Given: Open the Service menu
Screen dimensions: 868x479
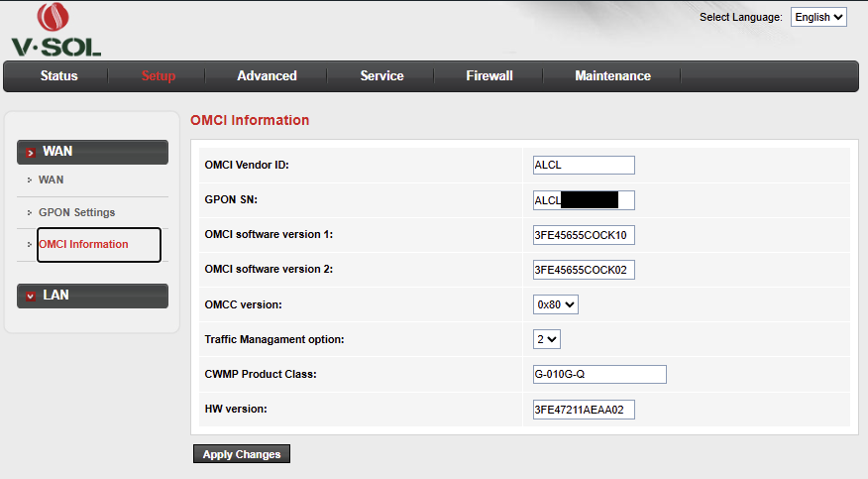Looking at the screenshot, I should [381, 75].
